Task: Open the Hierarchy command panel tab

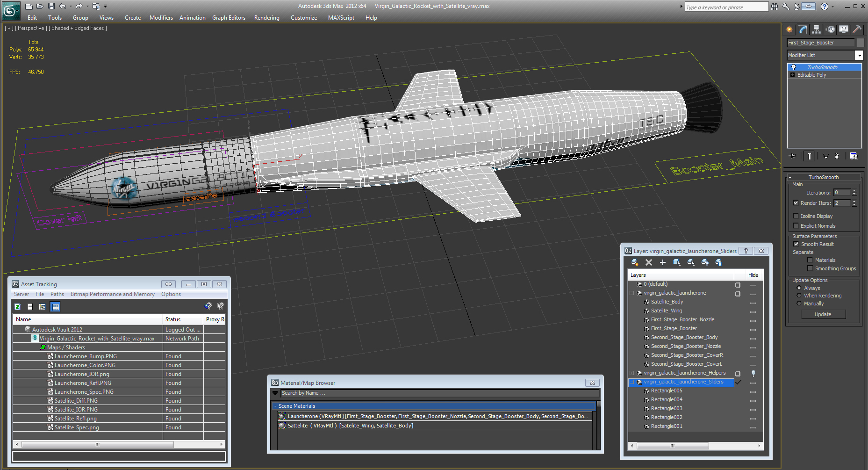Action: click(x=817, y=29)
